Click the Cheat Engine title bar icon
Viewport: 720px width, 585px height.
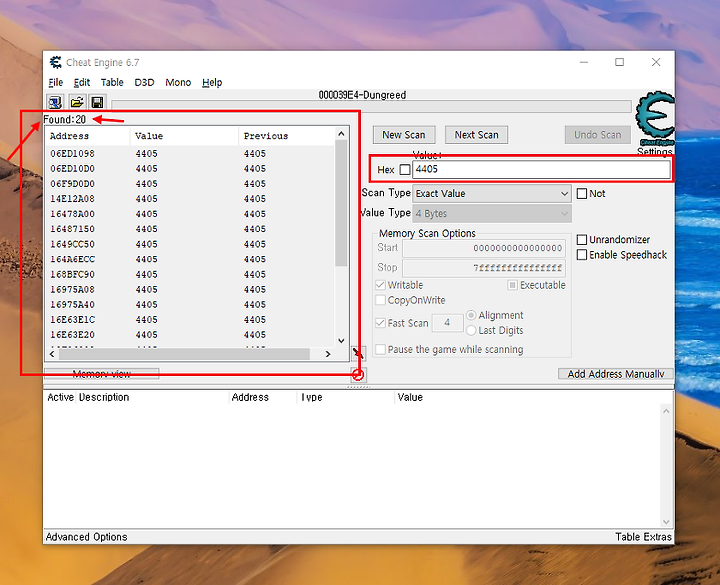point(56,62)
